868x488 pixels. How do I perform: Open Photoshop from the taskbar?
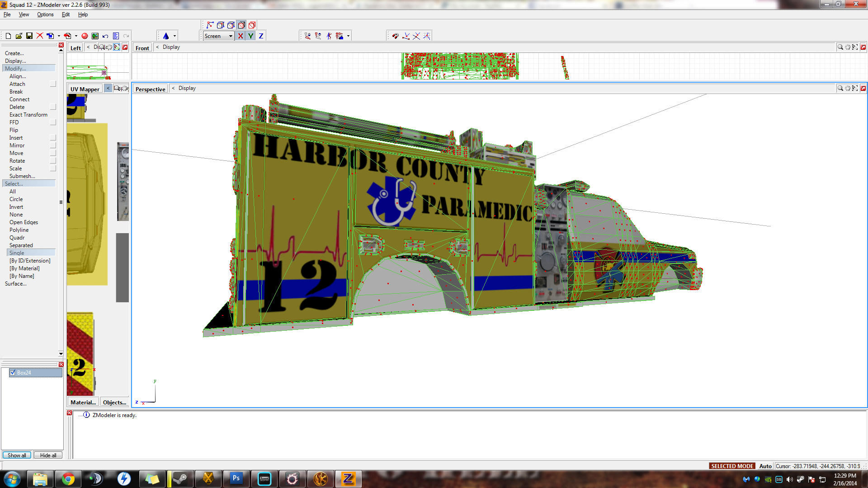tap(236, 479)
